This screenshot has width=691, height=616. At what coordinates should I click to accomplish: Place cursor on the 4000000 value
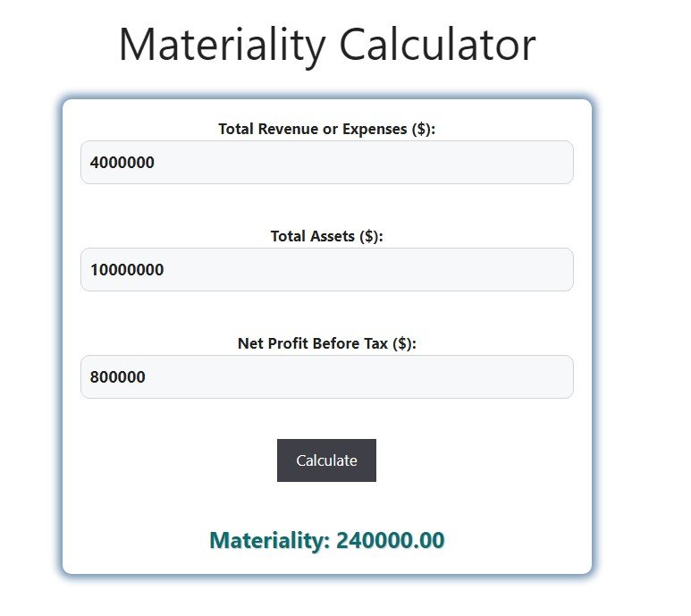coord(122,163)
